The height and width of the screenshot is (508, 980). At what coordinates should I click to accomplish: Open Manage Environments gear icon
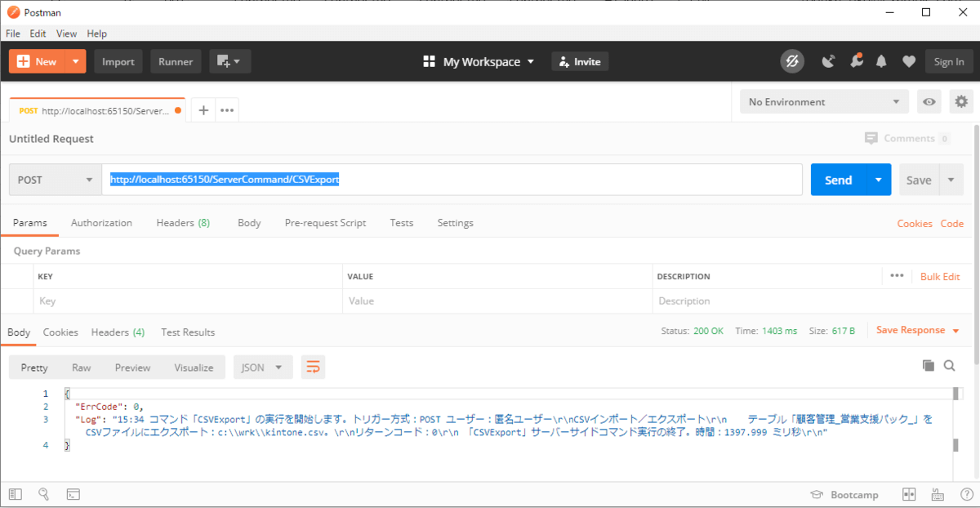961,102
